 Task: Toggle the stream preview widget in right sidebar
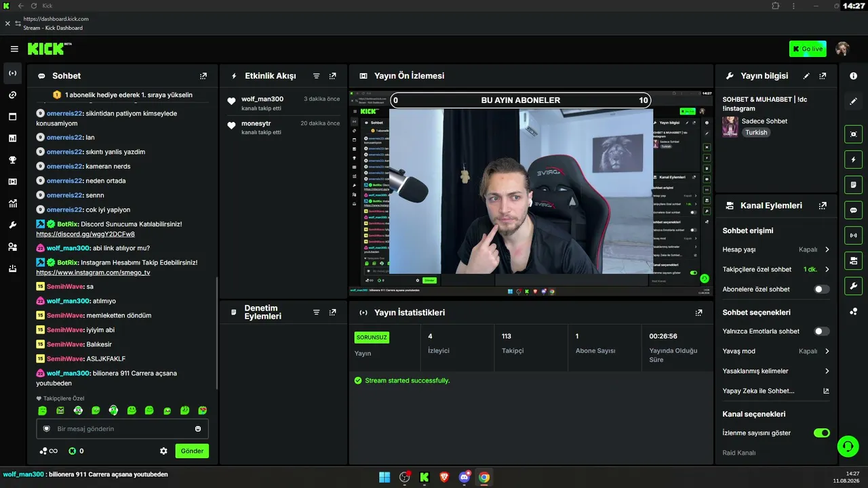[854, 134]
